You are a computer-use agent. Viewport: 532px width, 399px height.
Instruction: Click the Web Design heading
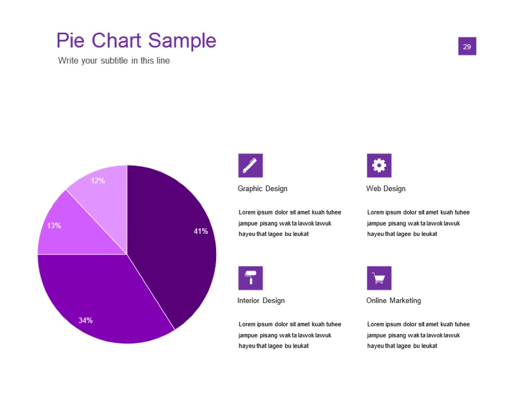pyautogui.click(x=386, y=189)
